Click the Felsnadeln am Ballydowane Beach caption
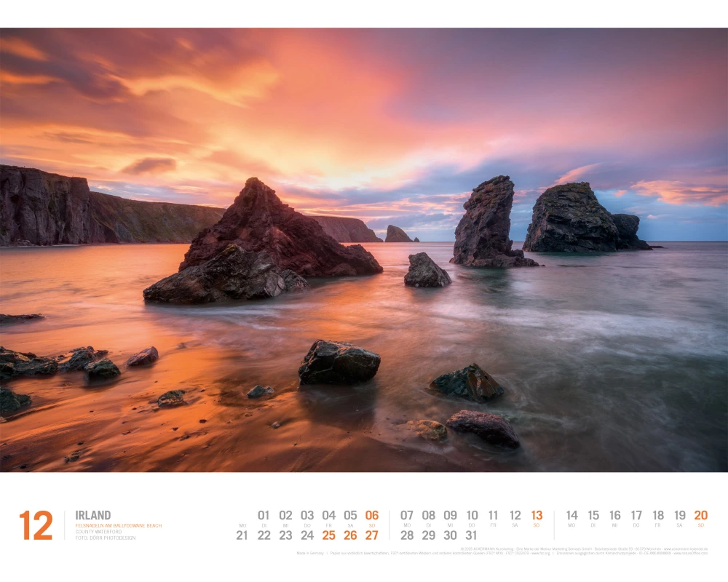Viewport: 728px width, 582px height. coord(118,525)
